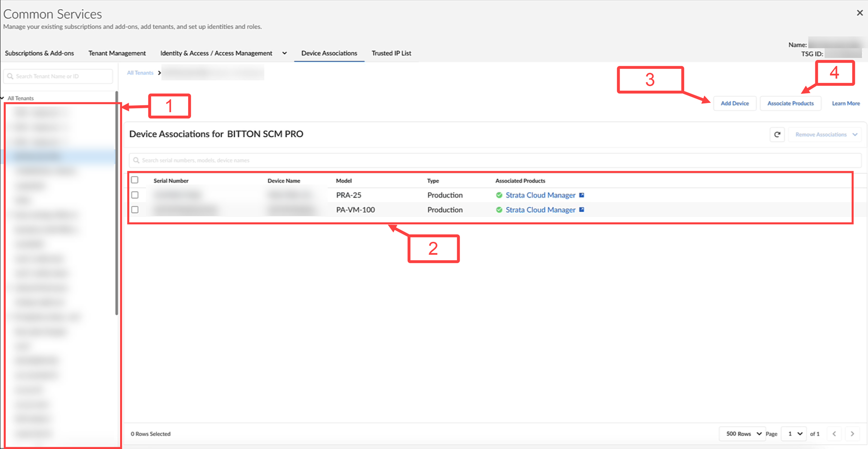
Task: Expand the Identity & Access dropdown arrow
Action: pyautogui.click(x=285, y=53)
